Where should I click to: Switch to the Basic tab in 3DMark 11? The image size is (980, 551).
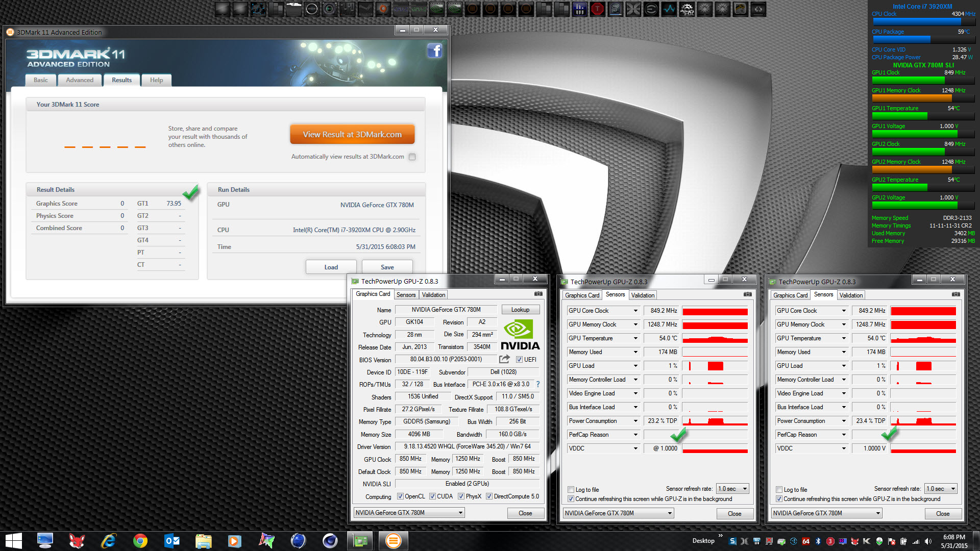[41, 80]
